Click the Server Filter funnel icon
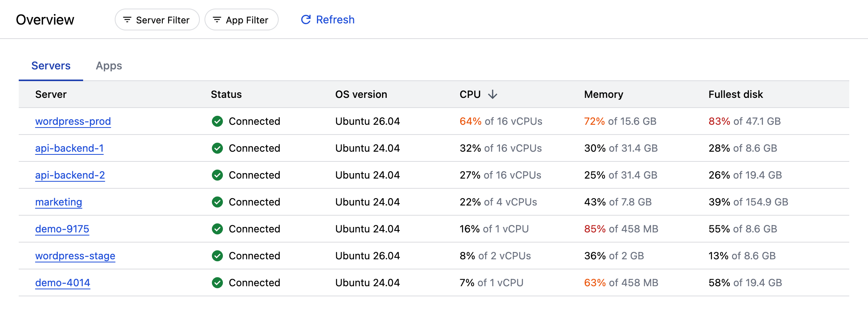This screenshot has width=868, height=310. tap(127, 20)
